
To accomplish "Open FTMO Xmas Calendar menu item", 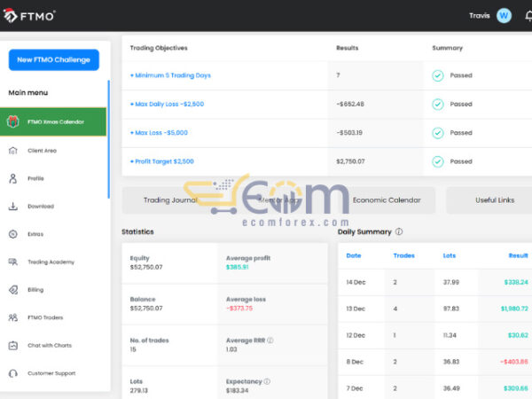I will tap(55, 121).
